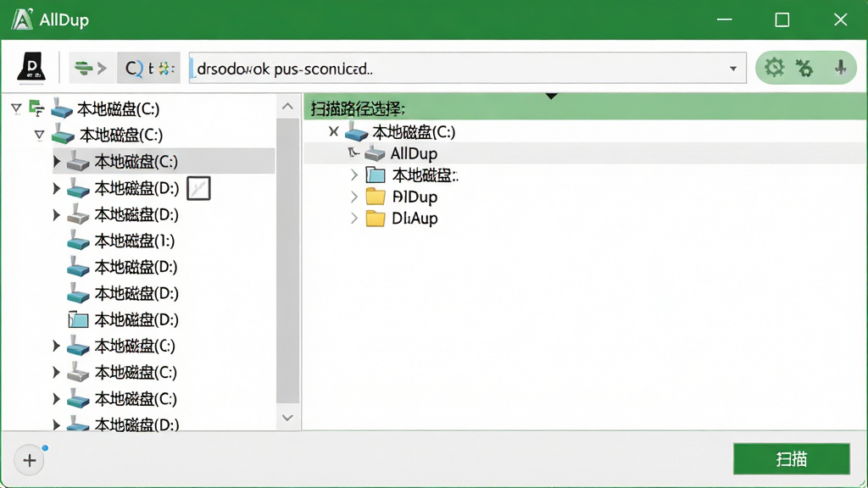This screenshot has width=868, height=488.
Task: Click the green swap arrows toolbar icon
Action: [x=84, y=68]
